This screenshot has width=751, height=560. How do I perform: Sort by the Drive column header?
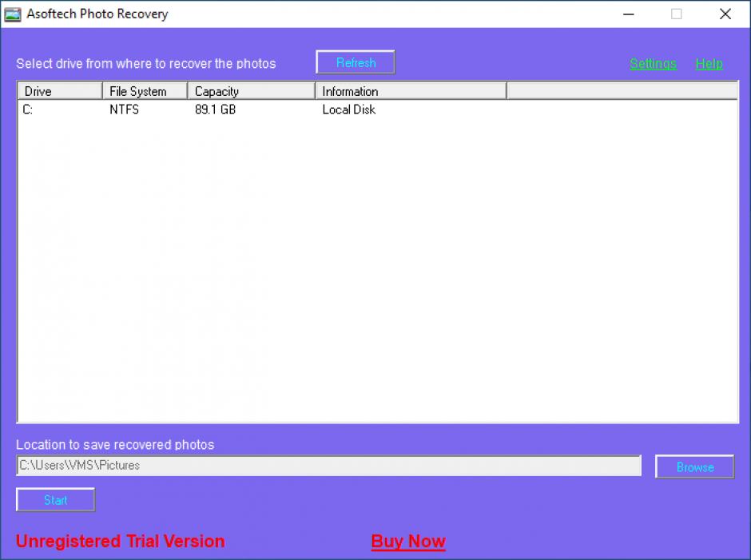(x=60, y=91)
